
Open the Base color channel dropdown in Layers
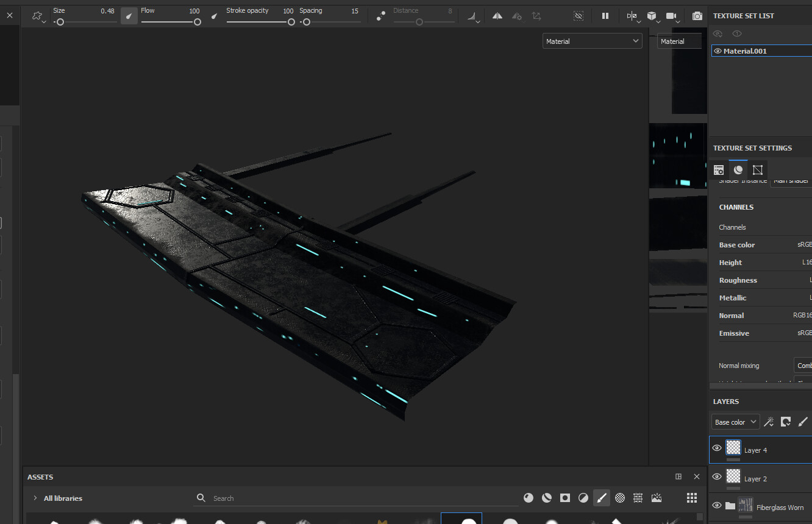pos(735,422)
